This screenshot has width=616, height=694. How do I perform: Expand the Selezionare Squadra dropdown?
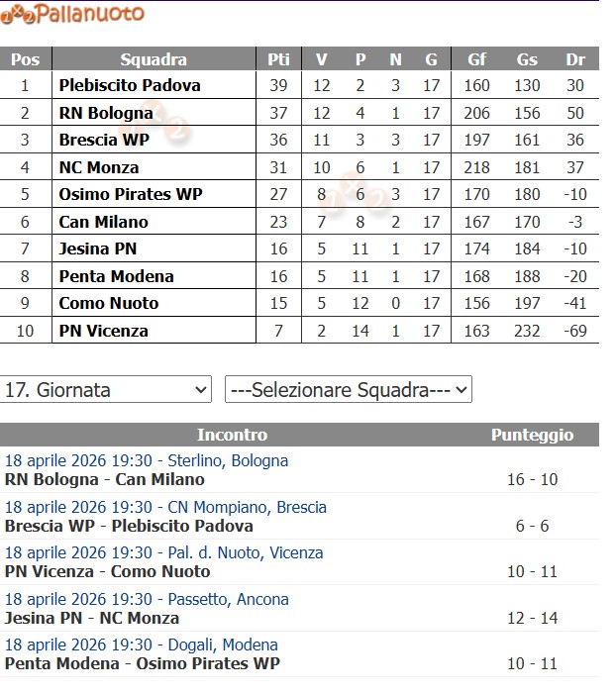coord(349,390)
